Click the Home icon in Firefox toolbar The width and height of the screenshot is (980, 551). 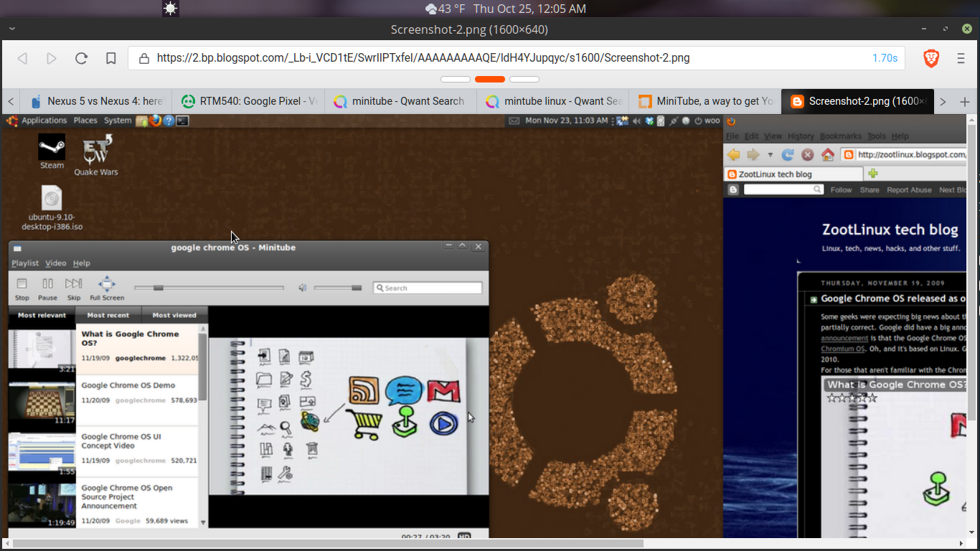point(828,154)
